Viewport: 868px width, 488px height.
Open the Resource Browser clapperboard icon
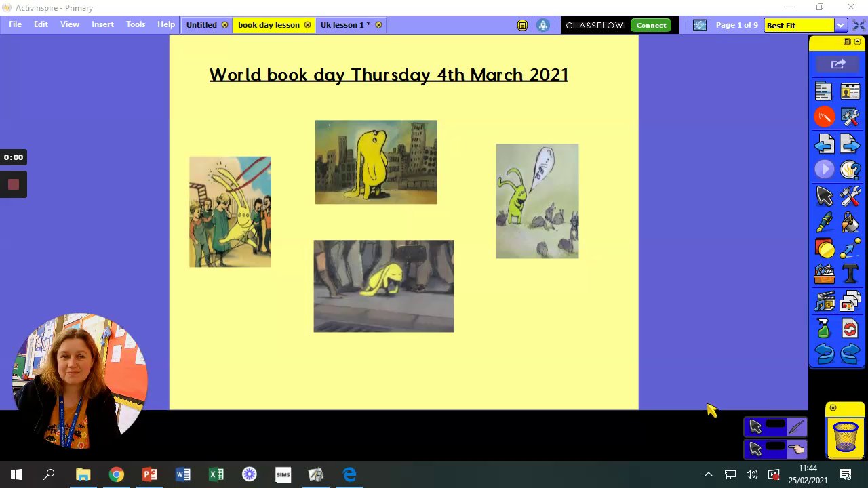coord(824,302)
